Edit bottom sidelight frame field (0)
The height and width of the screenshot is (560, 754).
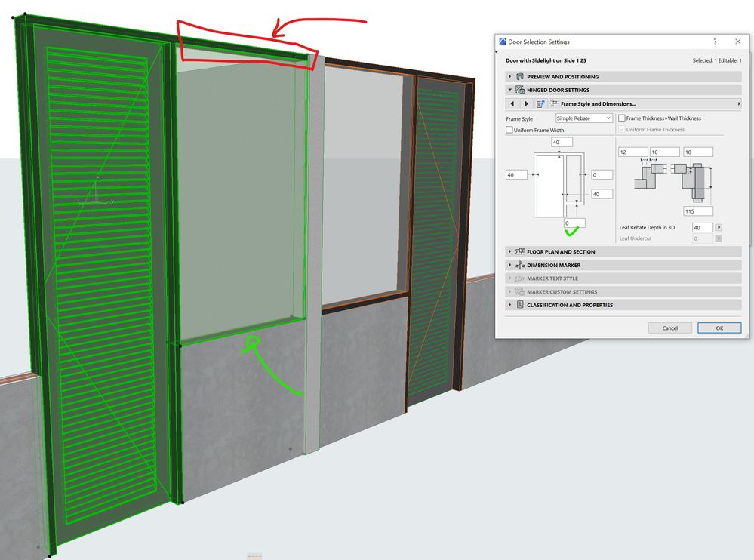coord(574,223)
